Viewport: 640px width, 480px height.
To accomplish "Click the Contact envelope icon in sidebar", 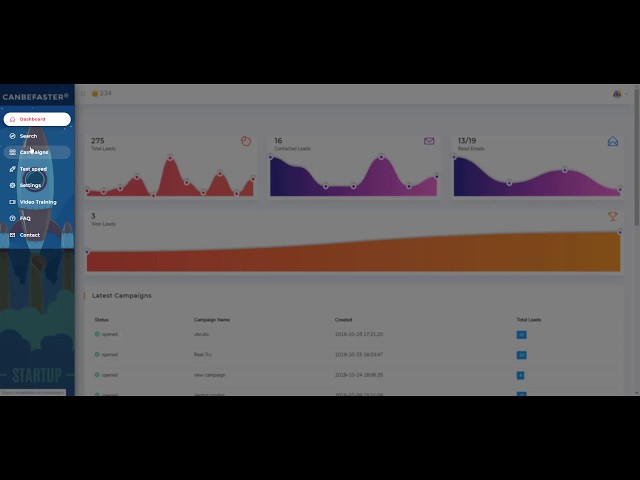I will pyautogui.click(x=13, y=235).
